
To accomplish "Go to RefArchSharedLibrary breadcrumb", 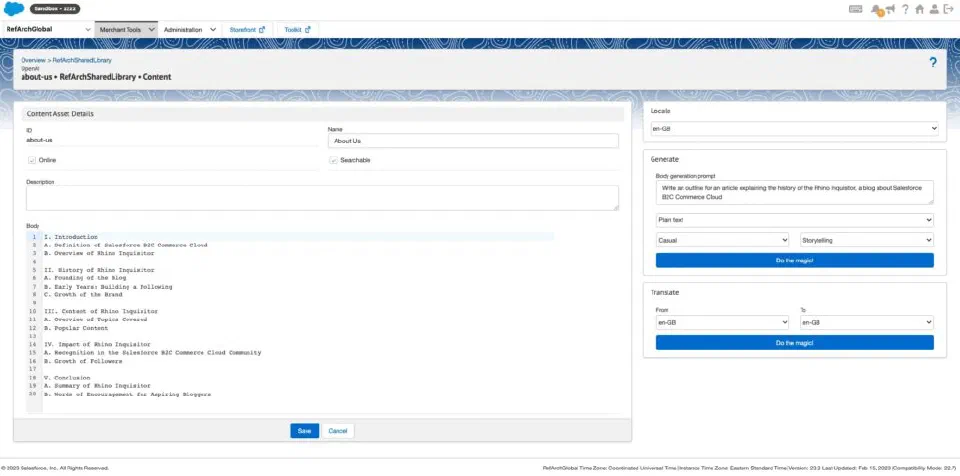I will [81, 61].
